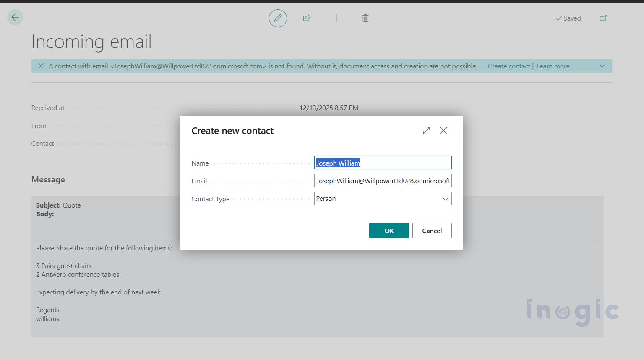Screen dimensions: 644x360
Task: Open the share icon in toolbar
Action: point(307,18)
